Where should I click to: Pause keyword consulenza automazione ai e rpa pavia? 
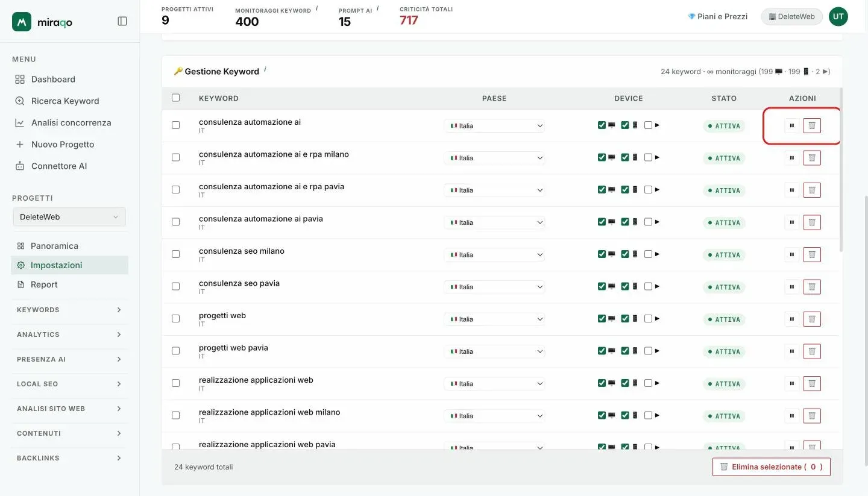[792, 190]
